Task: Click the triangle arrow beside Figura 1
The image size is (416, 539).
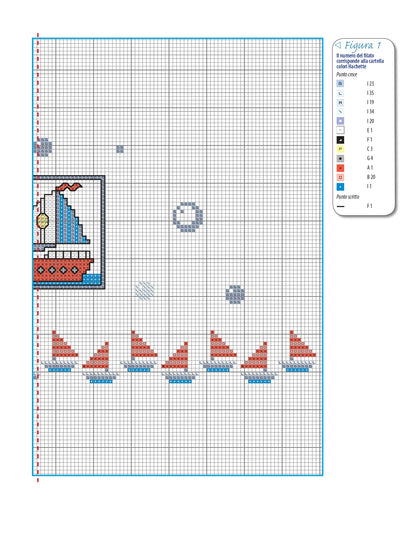Action: (338, 45)
